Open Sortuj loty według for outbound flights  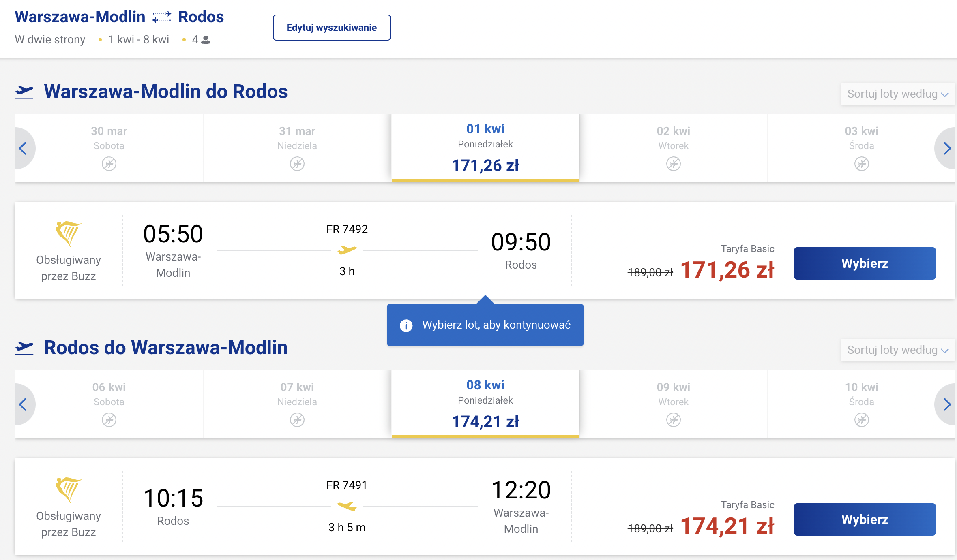coord(898,94)
